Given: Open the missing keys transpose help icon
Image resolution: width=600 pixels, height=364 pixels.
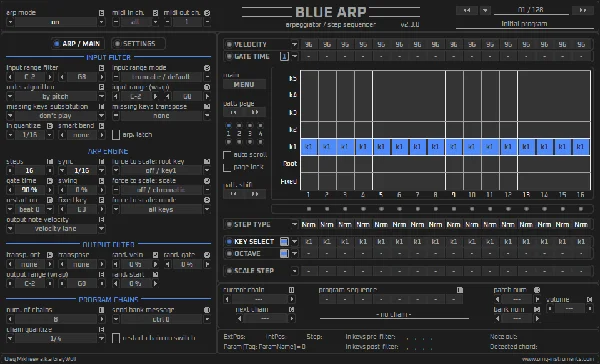Looking at the screenshot, I should (207, 106).
